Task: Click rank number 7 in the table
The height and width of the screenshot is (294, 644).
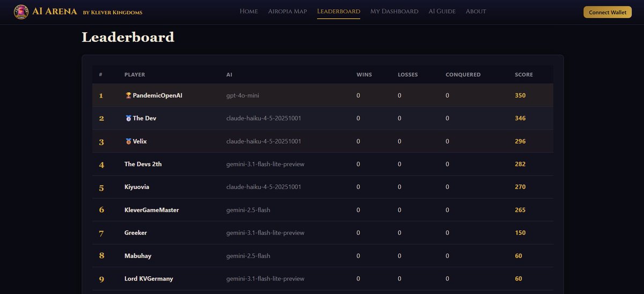Action: [x=101, y=233]
